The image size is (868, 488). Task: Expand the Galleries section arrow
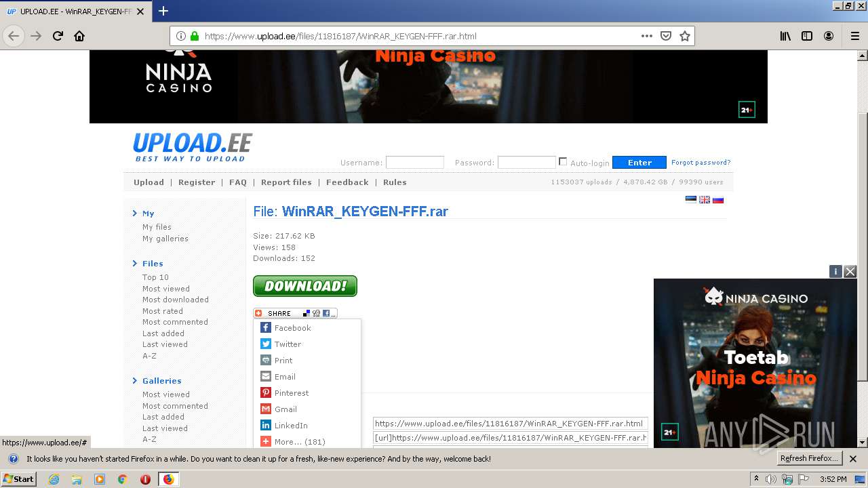135,381
